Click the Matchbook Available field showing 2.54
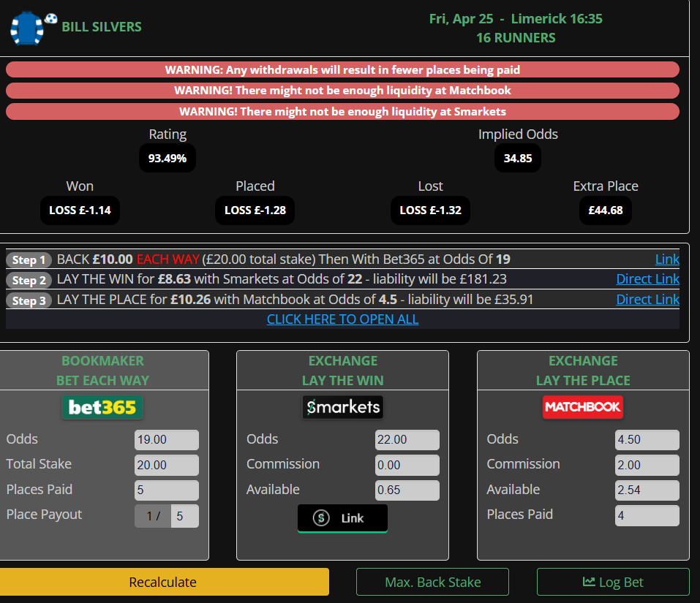 647,490
